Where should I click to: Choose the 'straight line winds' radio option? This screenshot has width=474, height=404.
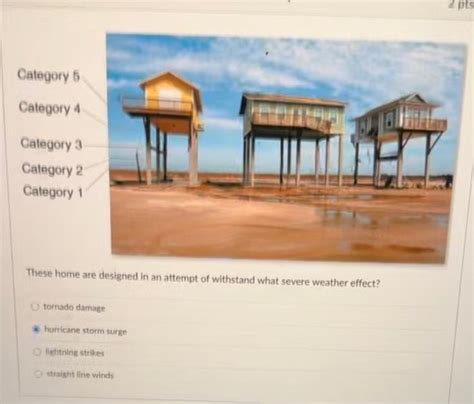[x=39, y=374]
